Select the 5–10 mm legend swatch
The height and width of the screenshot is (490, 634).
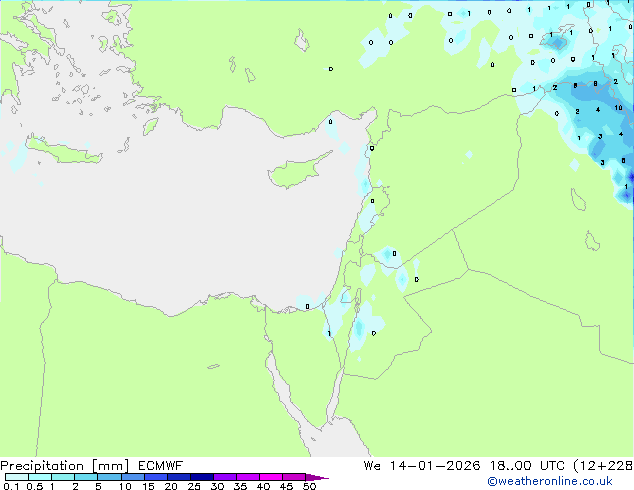click(109, 477)
